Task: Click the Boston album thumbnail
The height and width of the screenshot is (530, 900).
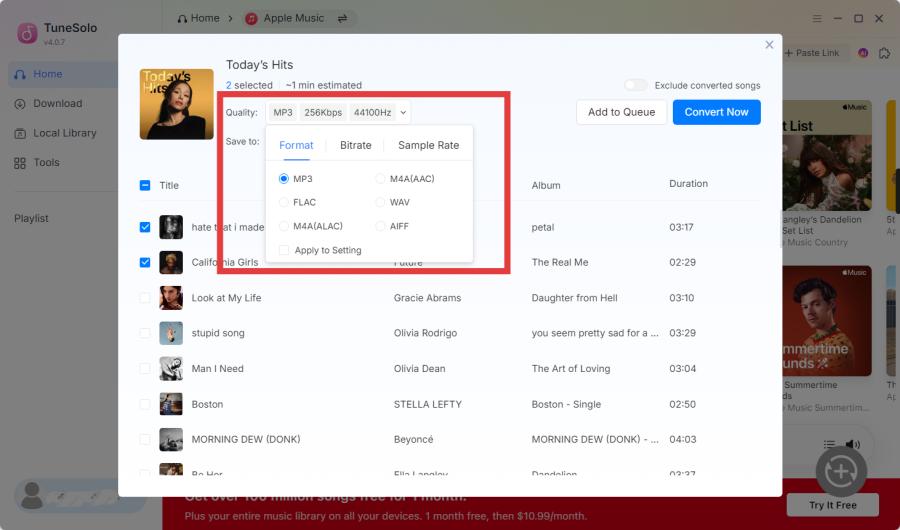Action: pyautogui.click(x=171, y=404)
